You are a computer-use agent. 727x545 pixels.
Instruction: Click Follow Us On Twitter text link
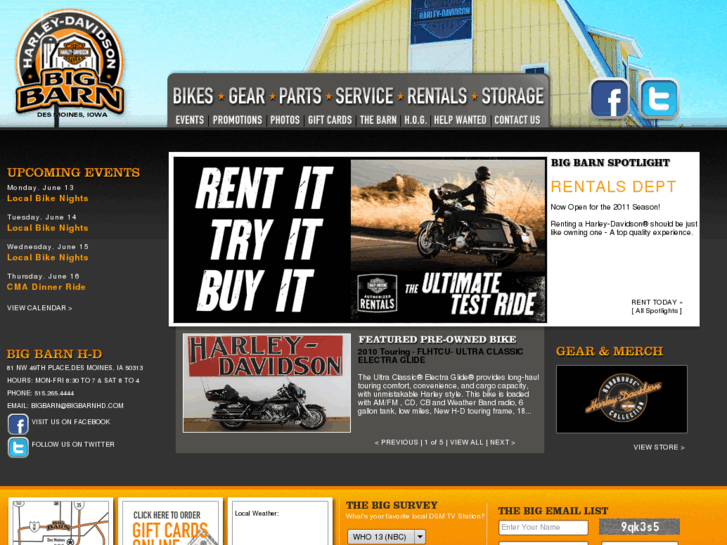pyautogui.click(x=73, y=444)
